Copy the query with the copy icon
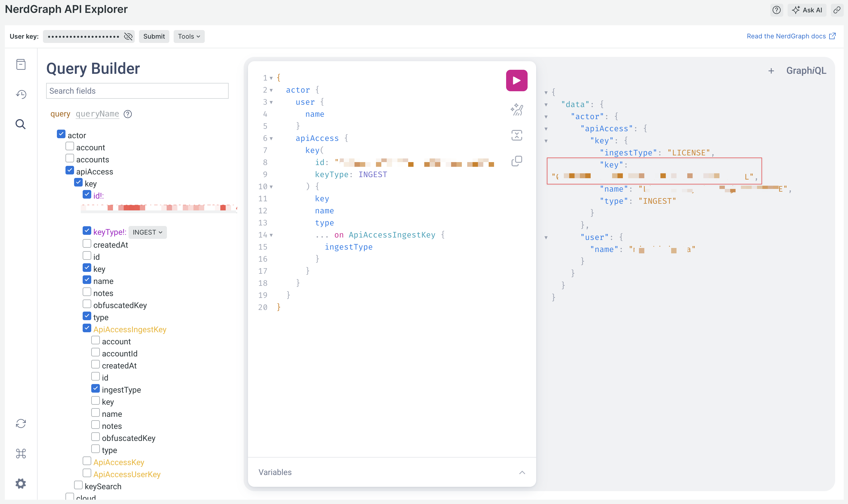 pyautogui.click(x=516, y=161)
